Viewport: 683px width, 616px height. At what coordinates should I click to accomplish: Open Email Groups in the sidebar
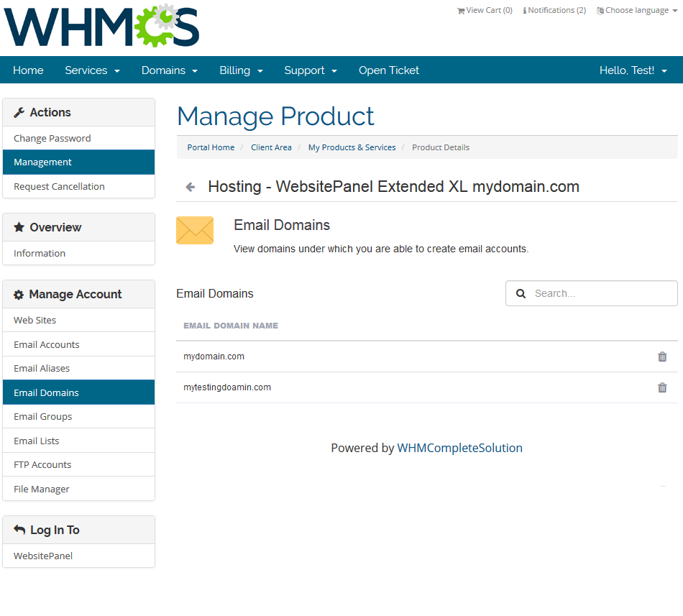pos(78,417)
